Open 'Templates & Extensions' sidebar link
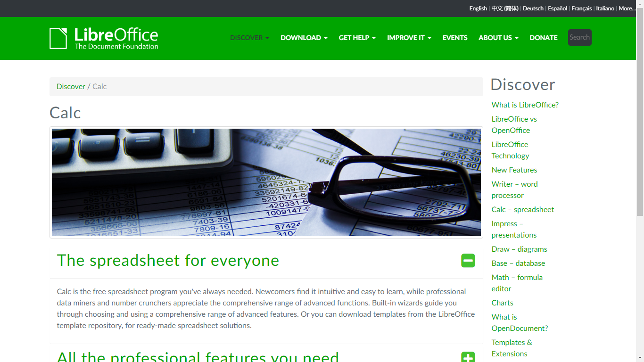Viewport: 644px width, 362px height. point(512,348)
